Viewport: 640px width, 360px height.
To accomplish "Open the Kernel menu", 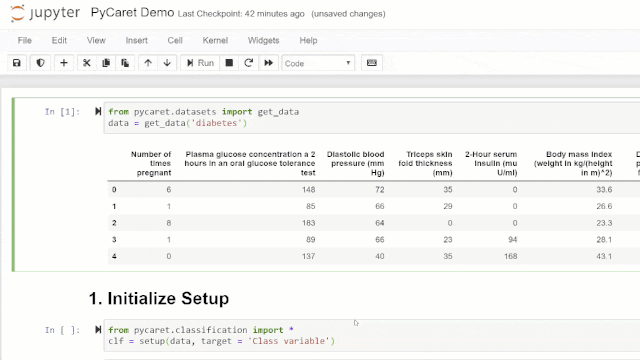I will pos(215,40).
